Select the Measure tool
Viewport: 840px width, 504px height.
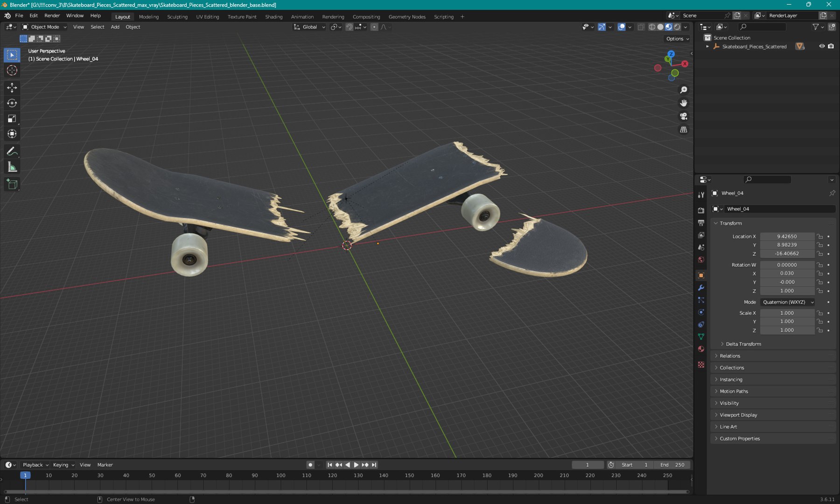12,167
